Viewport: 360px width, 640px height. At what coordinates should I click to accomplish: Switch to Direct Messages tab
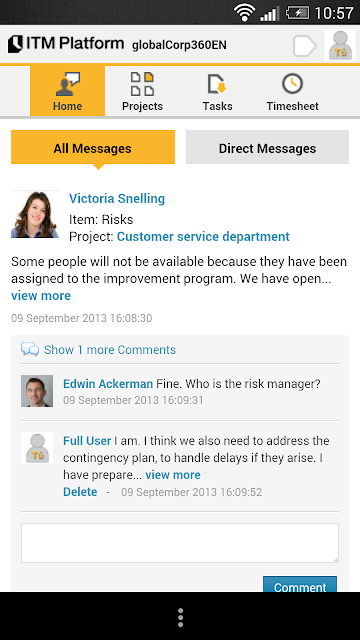[267, 147]
